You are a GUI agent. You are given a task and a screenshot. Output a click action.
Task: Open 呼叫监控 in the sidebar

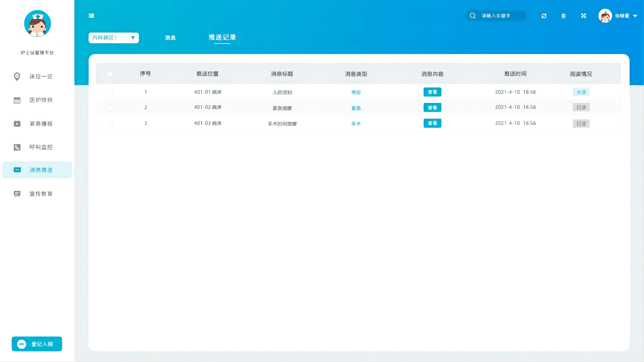pyautogui.click(x=37, y=147)
